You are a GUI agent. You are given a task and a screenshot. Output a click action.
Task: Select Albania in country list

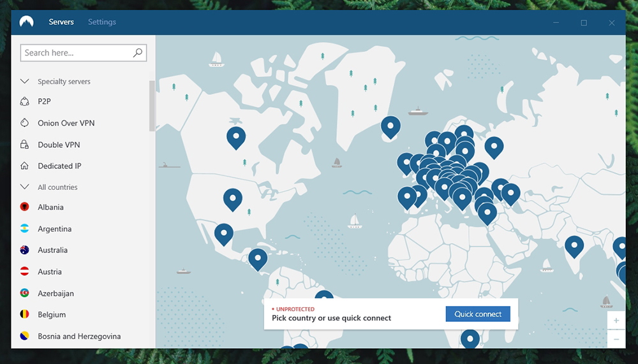(x=50, y=207)
